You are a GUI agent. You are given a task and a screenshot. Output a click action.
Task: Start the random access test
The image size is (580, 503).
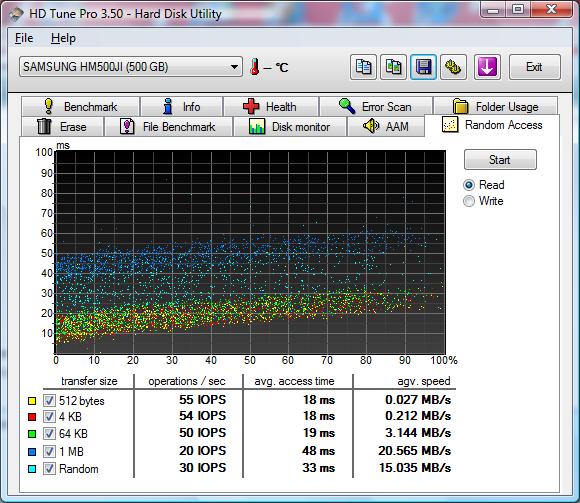click(500, 160)
